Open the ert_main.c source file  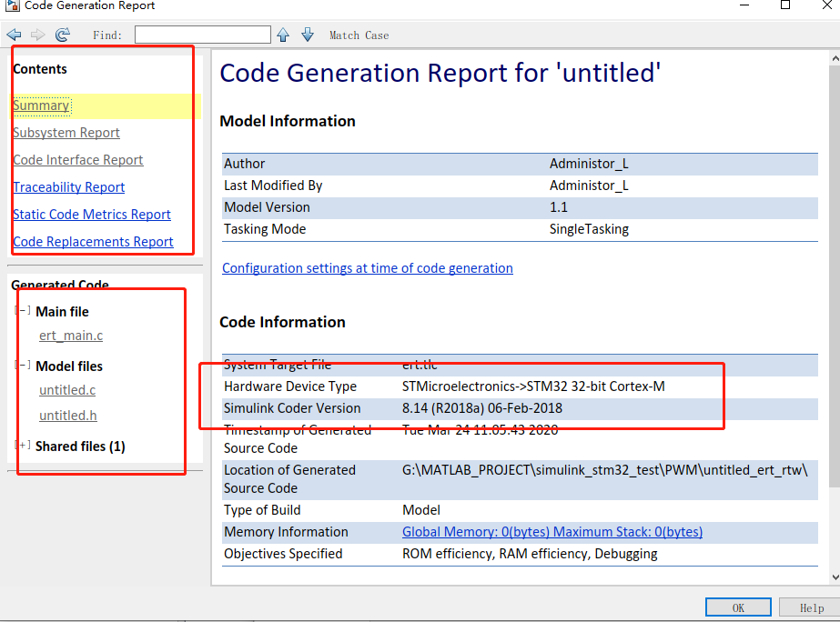coord(71,336)
